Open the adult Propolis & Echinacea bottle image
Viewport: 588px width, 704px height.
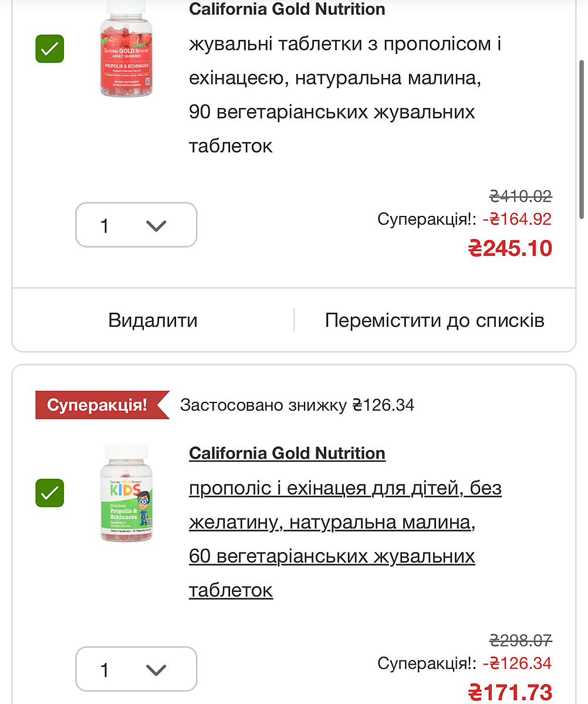tap(126, 49)
